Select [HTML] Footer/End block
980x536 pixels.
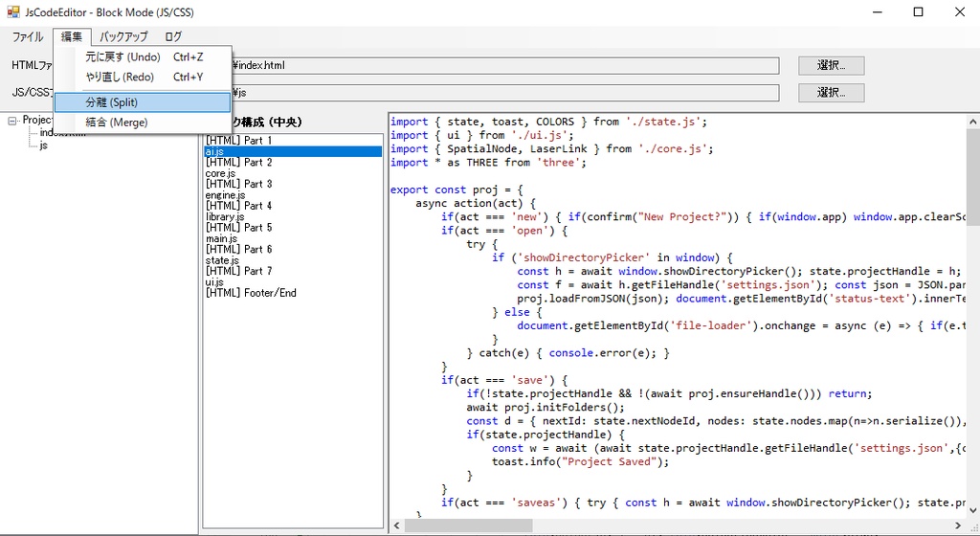click(293, 293)
